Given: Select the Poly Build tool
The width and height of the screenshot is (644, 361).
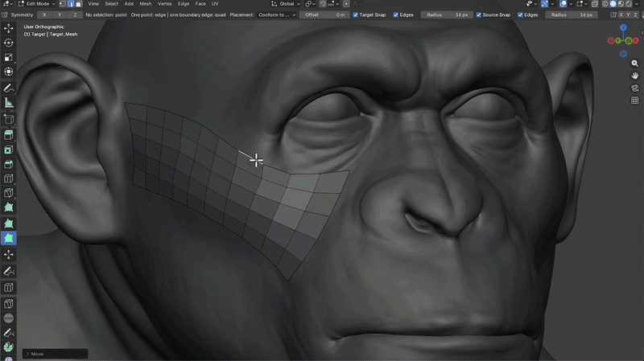Looking at the screenshot, I should pyautogui.click(x=9, y=207).
